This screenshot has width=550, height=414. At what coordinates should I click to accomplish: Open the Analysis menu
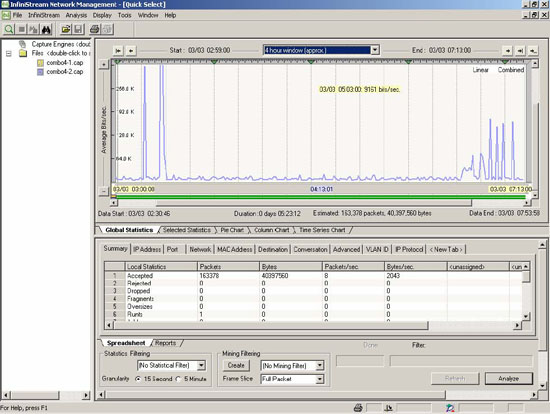tap(76, 15)
